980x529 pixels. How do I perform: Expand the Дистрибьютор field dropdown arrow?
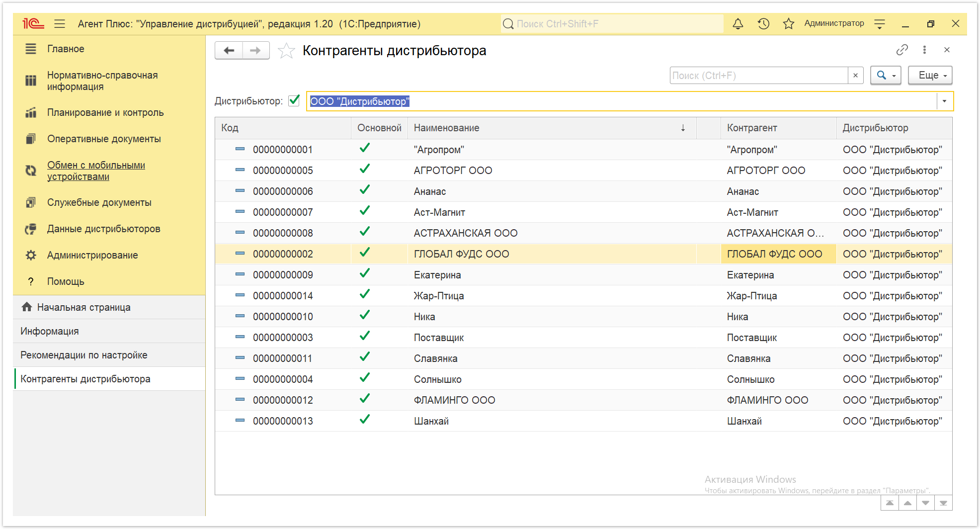[944, 101]
